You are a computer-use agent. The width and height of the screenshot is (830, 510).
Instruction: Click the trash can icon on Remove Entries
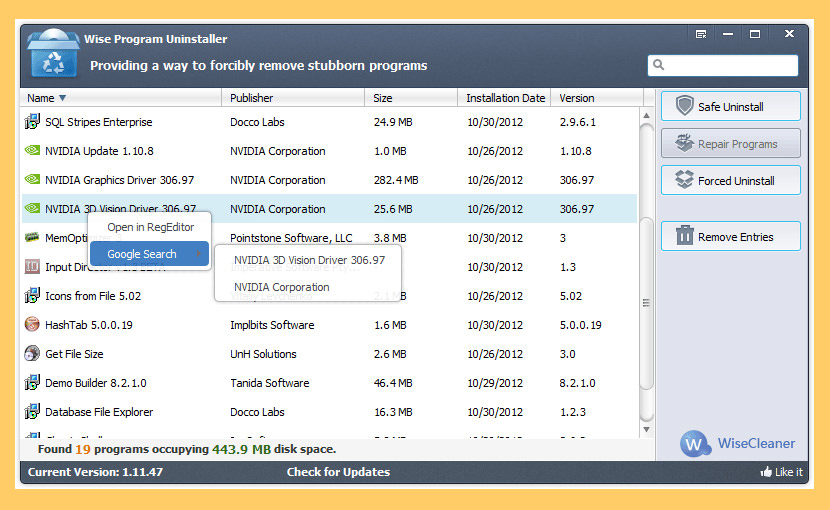[x=684, y=235]
